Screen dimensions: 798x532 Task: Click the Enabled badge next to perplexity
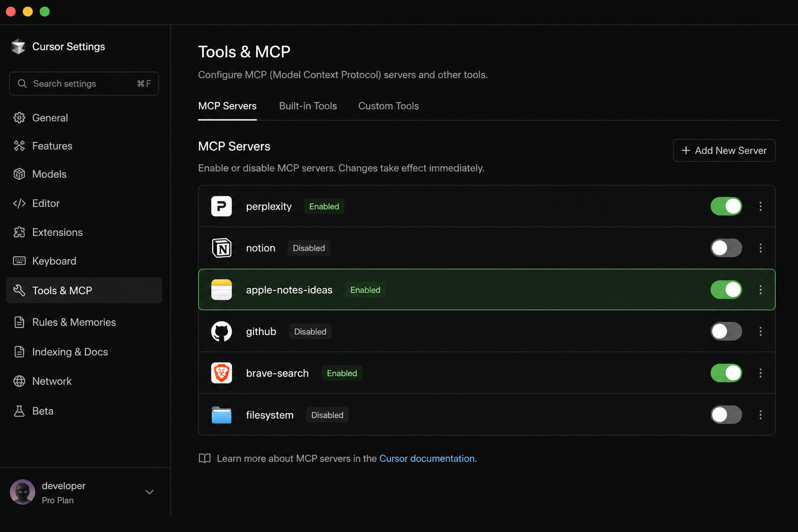click(324, 206)
